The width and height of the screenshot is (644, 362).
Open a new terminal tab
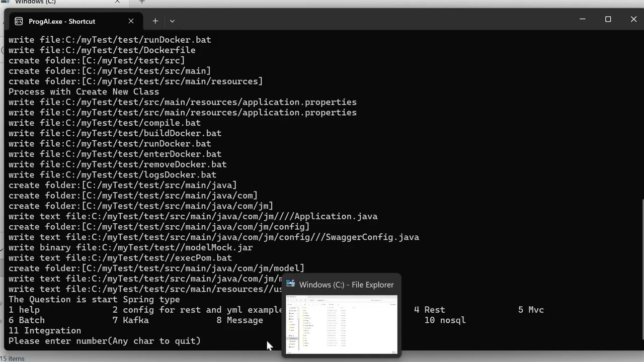(x=155, y=21)
